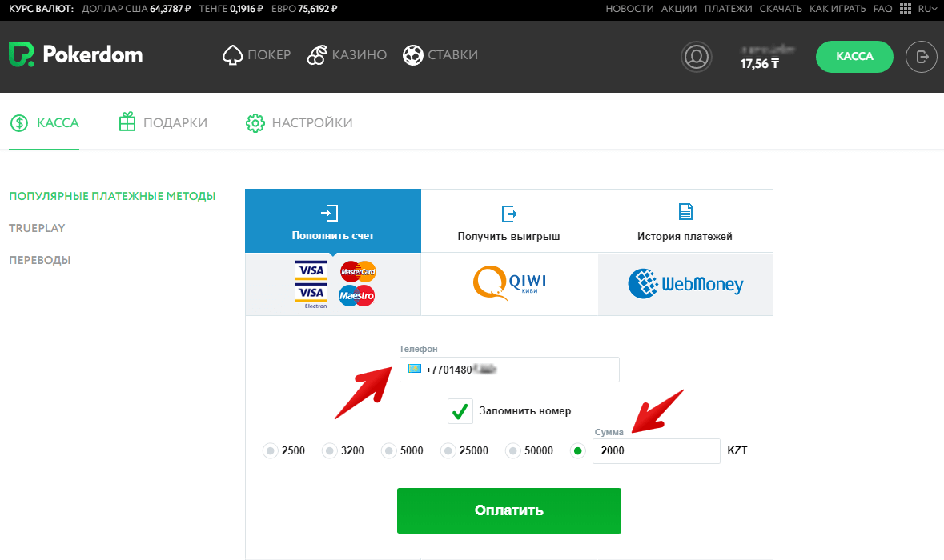The height and width of the screenshot is (560, 944).
Task: Open Настройки settings section
Action: [299, 122]
